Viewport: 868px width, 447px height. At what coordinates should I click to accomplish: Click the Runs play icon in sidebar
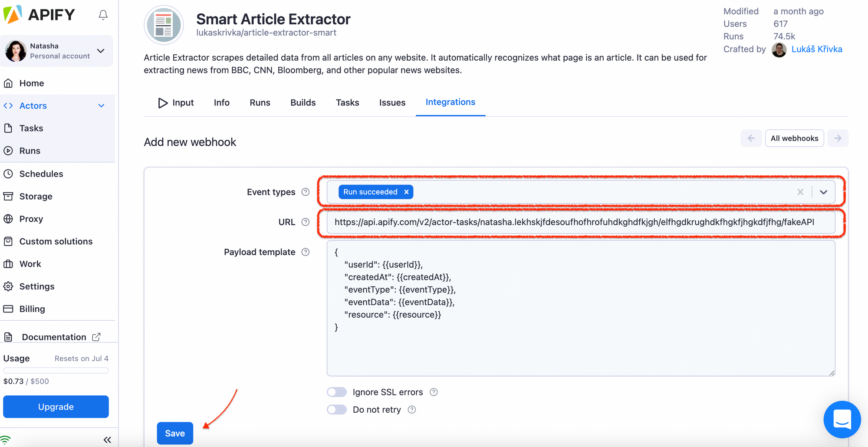(9, 151)
